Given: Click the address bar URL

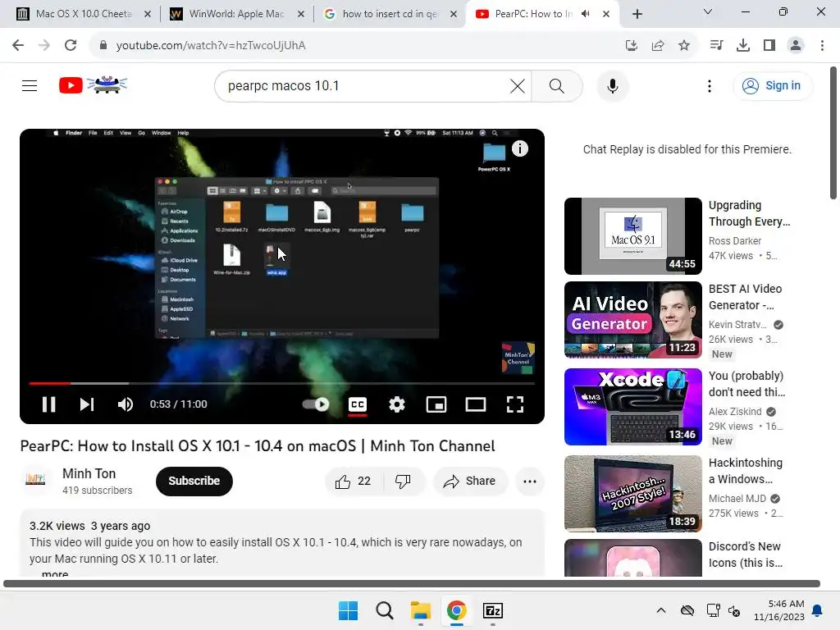Looking at the screenshot, I should (x=211, y=46).
